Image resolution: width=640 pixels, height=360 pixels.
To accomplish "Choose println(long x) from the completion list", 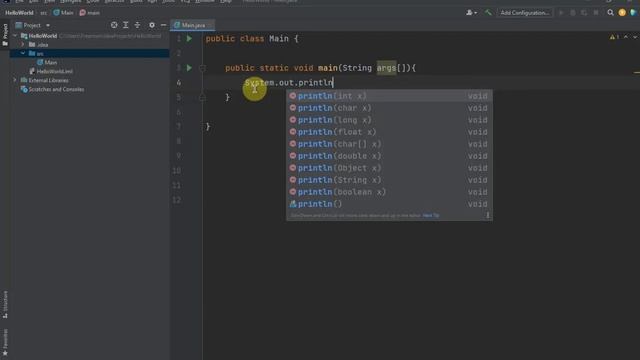I will click(389, 120).
